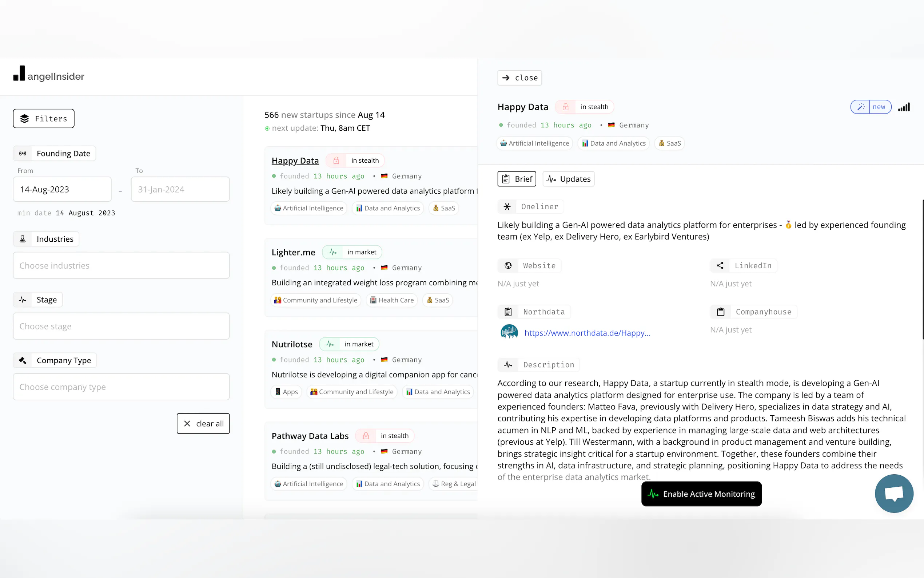The image size is (924, 578).
Task: Open the Happy Data startup link
Action: tap(295, 161)
